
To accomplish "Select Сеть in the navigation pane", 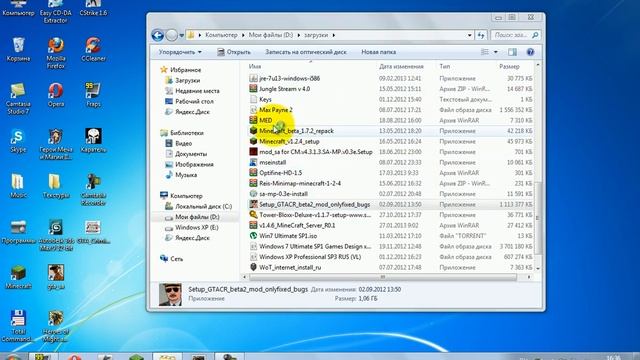I will tap(171, 259).
